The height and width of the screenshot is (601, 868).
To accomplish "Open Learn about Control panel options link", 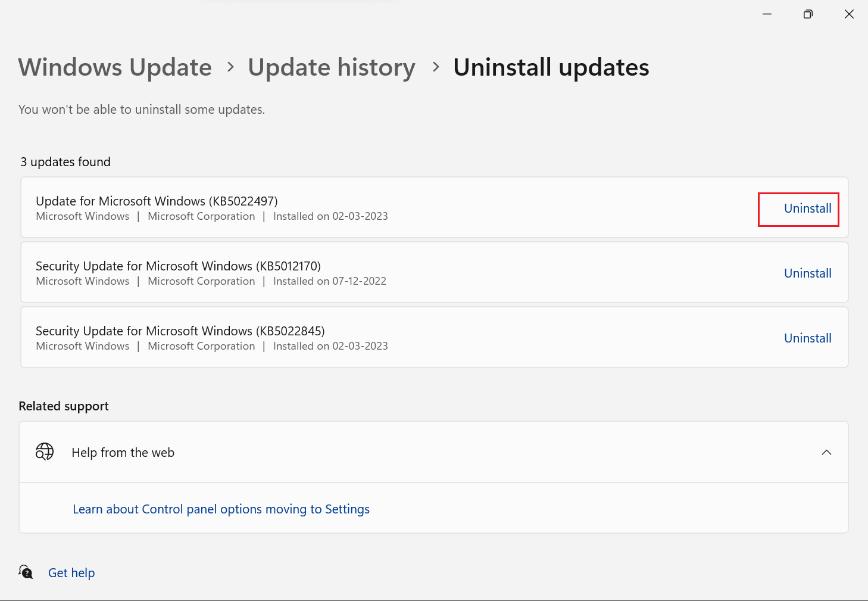I will pos(221,509).
